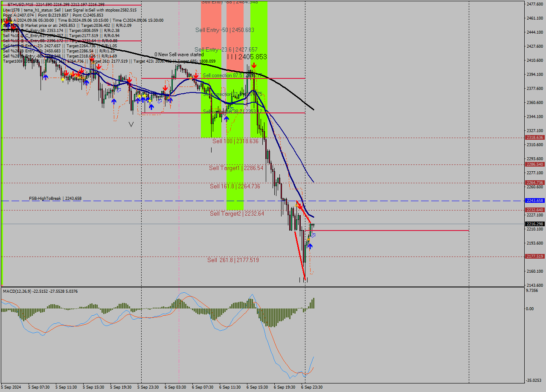Screen dimensions: 546x392
Task: Click the red 2318.636 price tag on axis
Action: 535,138
